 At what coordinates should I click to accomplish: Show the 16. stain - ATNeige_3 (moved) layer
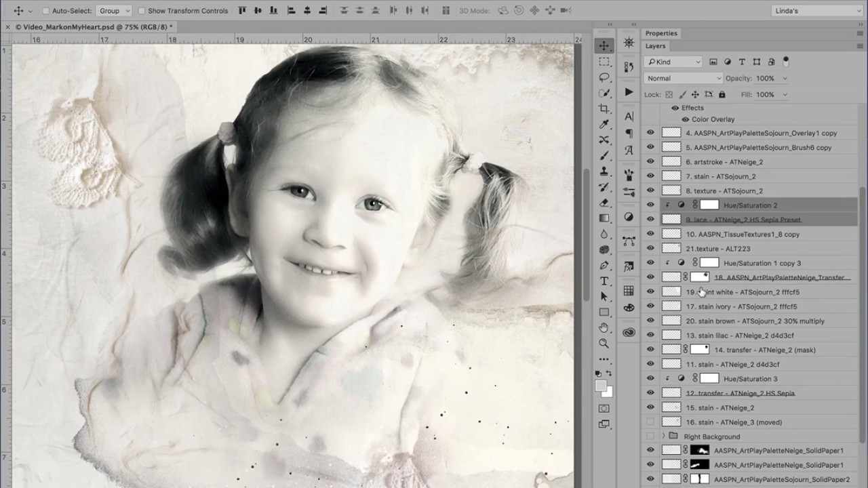tap(650, 422)
